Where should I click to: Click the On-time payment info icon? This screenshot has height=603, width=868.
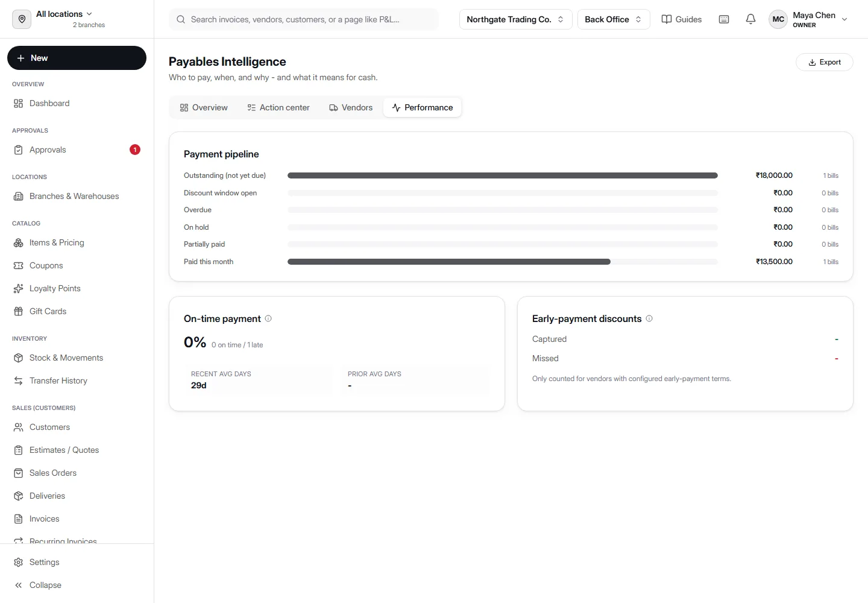click(x=268, y=318)
